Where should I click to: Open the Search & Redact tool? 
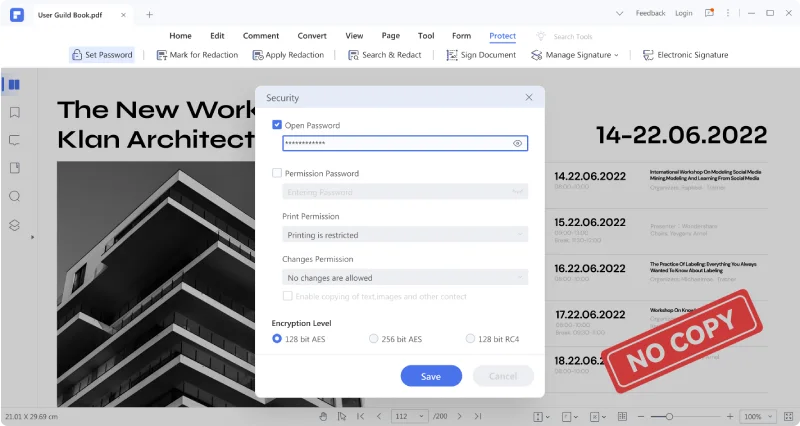click(x=385, y=55)
